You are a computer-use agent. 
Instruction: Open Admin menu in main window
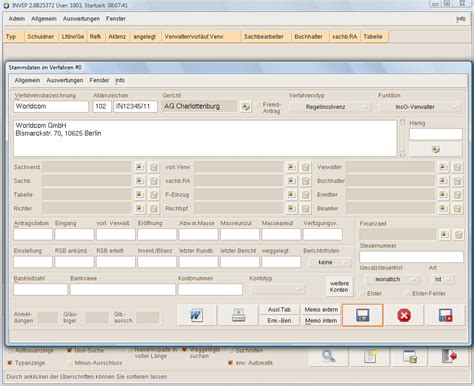click(x=17, y=19)
